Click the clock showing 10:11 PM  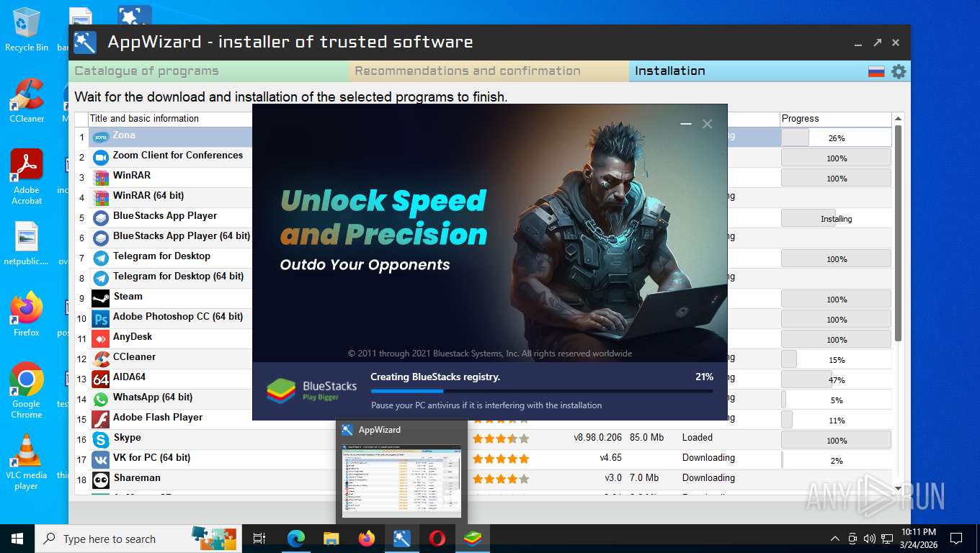pyautogui.click(x=918, y=538)
